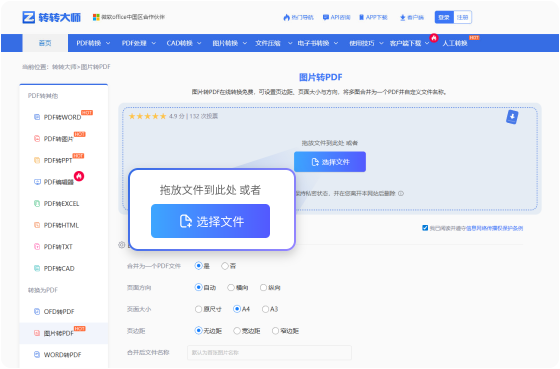Select A4 page size
Screen dimensions: 560x369
coord(237,309)
